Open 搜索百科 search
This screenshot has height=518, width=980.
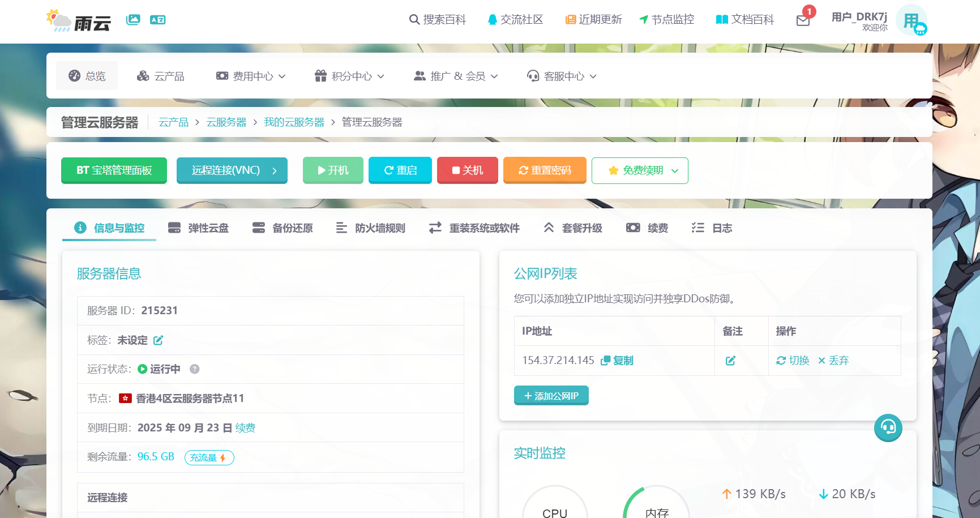point(437,20)
